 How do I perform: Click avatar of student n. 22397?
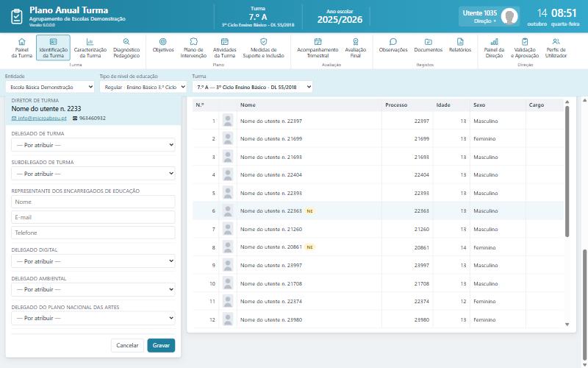pos(228,121)
